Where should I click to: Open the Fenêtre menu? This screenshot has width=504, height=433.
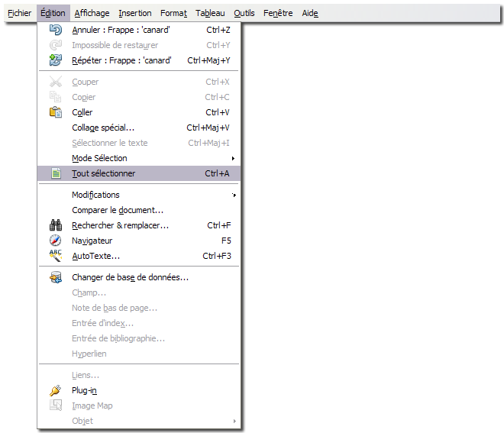[x=278, y=13]
